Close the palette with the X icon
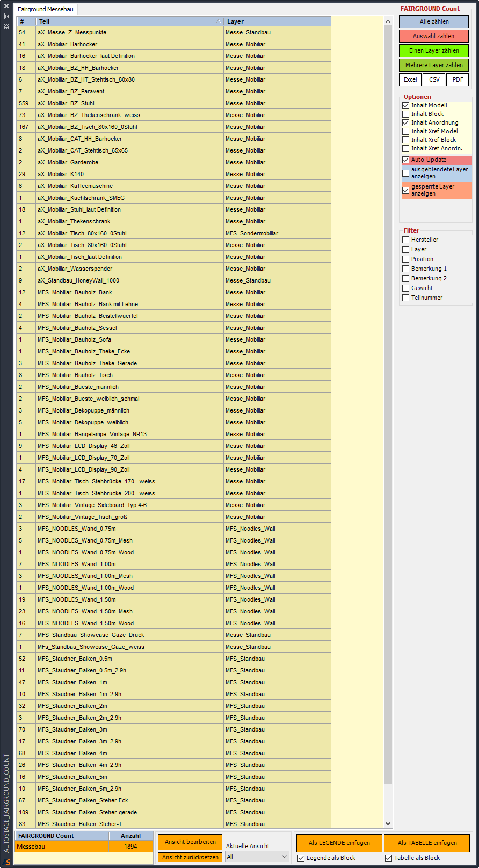 [x=6, y=6]
